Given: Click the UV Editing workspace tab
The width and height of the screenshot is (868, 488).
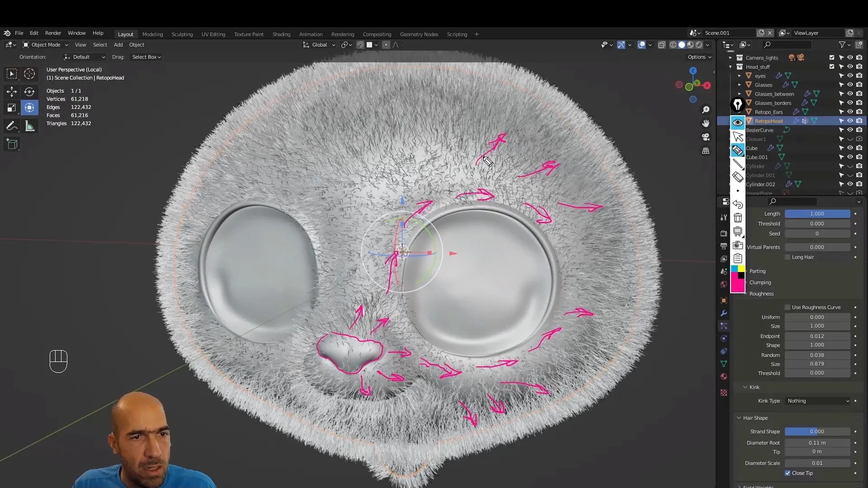Looking at the screenshot, I should coord(213,34).
